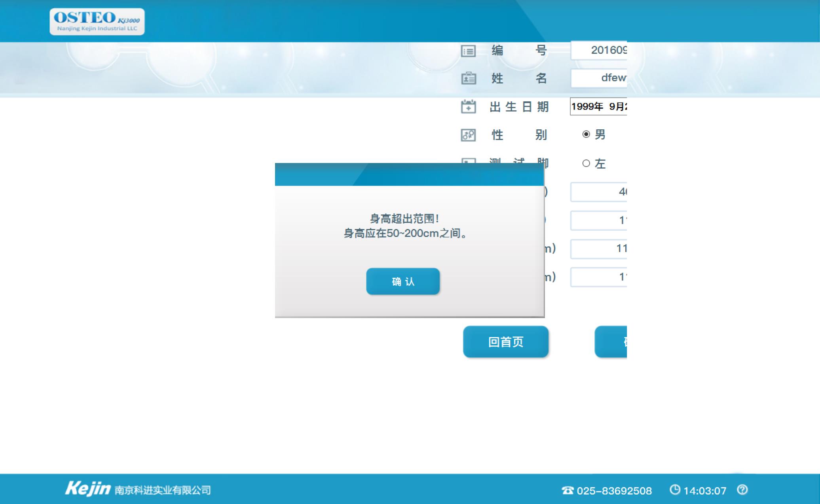Open help via the question mark icon
This screenshot has width=820, height=504.
(742, 490)
